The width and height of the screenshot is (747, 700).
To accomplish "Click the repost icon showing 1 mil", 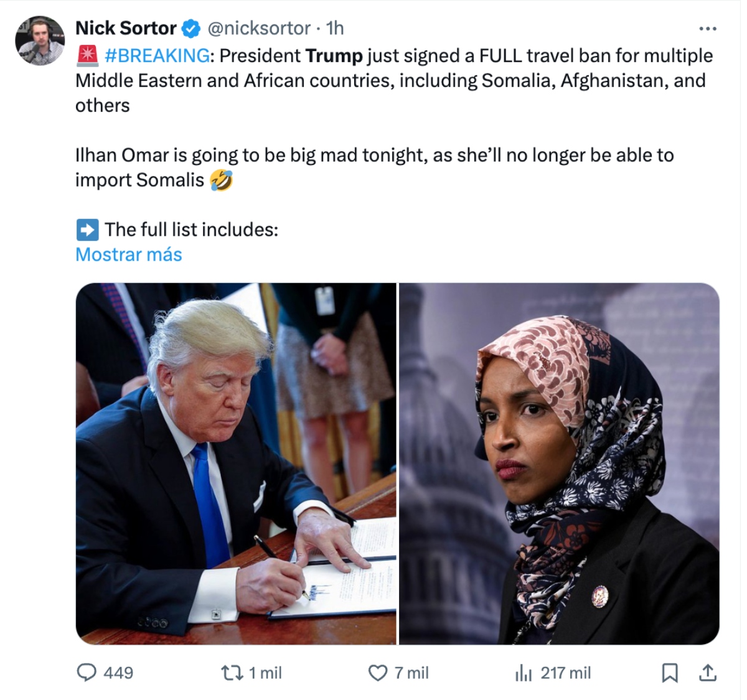I will click(232, 673).
